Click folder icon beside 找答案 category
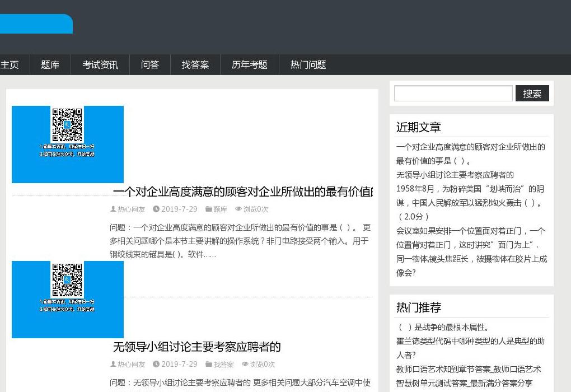The image size is (571, 392). click(x=209, y=364)
